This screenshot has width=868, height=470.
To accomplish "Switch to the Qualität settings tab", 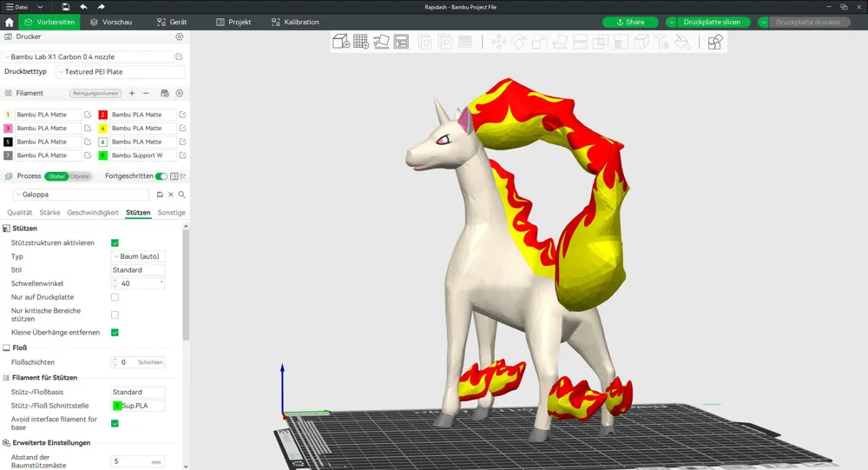I will 19,212.
